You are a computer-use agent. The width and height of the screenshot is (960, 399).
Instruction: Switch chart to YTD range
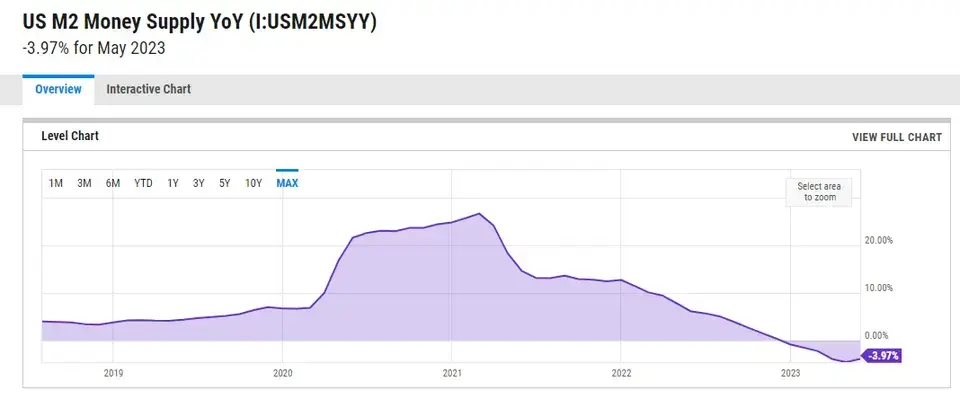click(x=143, y=183)
